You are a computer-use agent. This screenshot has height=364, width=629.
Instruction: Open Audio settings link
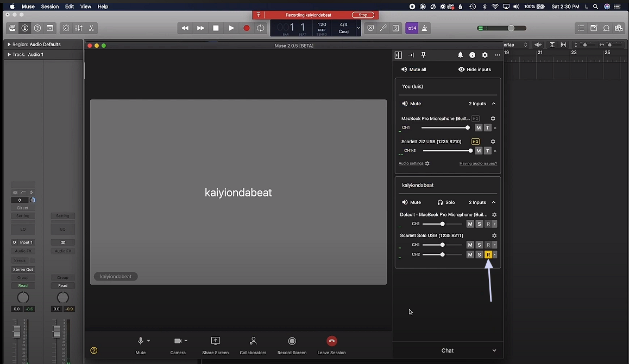[414, 163]
